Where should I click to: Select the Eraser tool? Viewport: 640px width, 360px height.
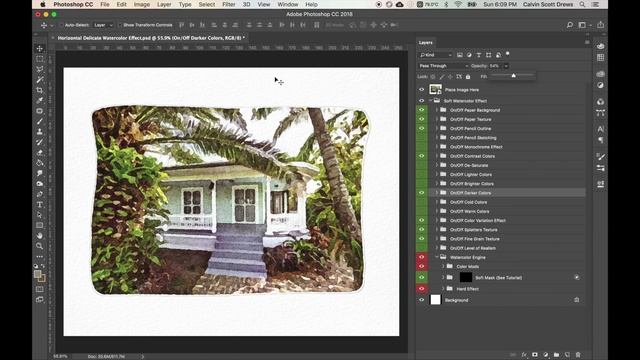[40, 153]
